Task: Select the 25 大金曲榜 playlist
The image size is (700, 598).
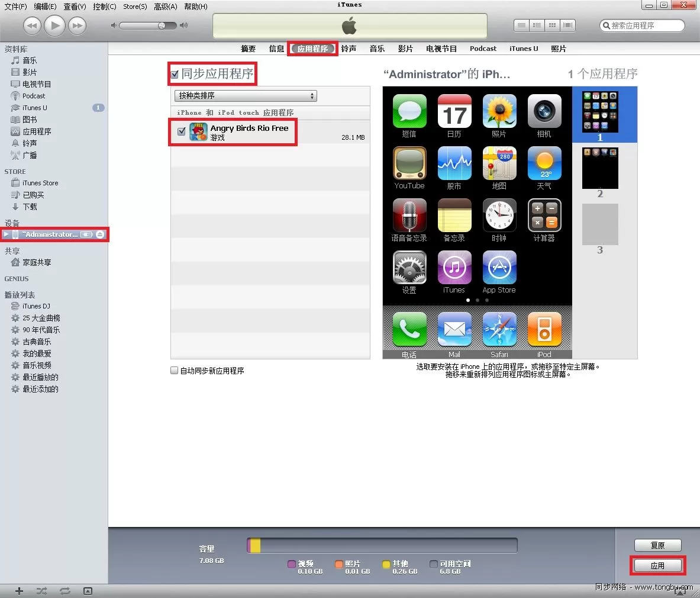Action: click(41, 318)
